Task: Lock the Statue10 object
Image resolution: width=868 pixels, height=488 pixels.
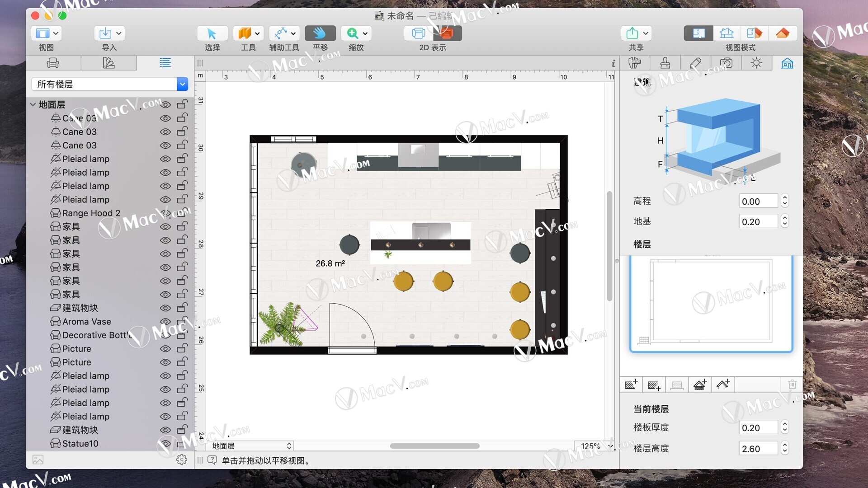Action: [182, 444]
